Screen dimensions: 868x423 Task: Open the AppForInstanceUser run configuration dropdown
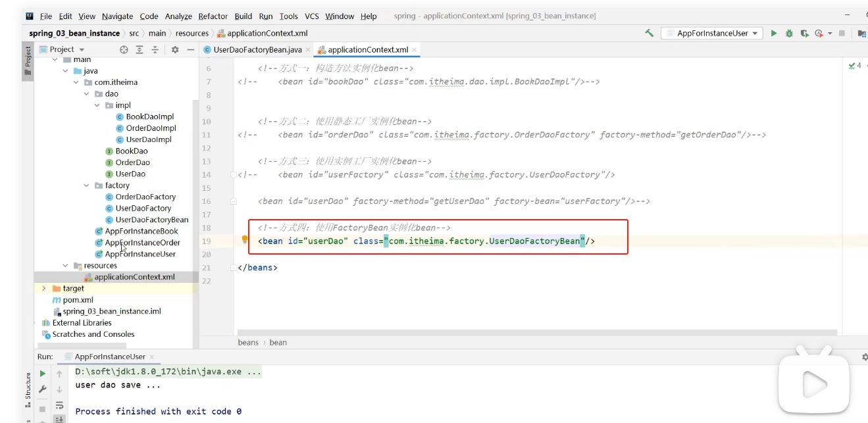click(x=712, y=33)
